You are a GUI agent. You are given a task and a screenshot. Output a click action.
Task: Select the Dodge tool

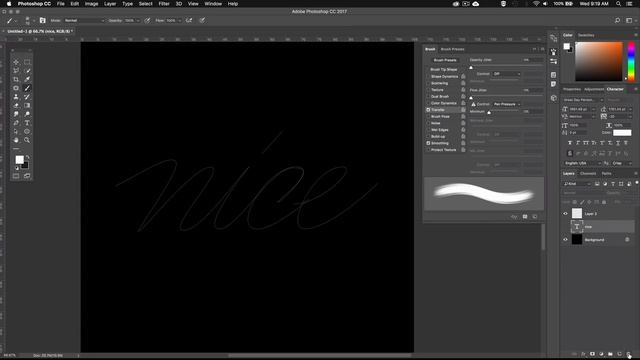27,114
